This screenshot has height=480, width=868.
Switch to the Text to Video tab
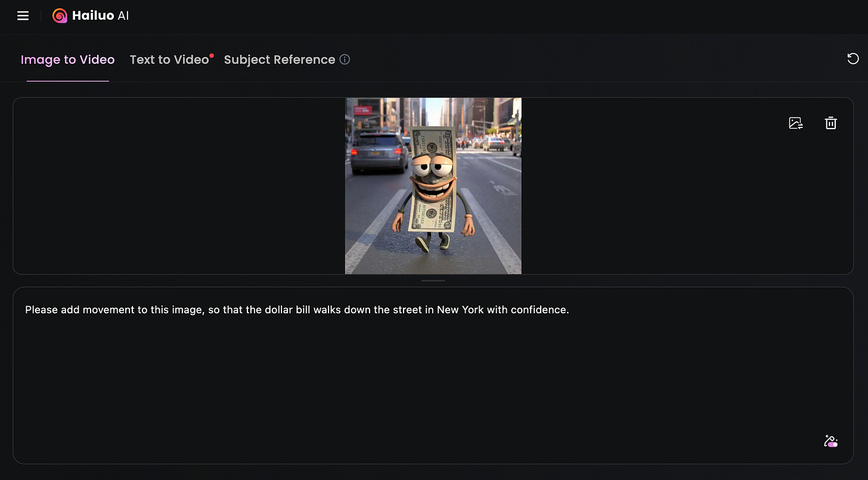point(169,60)
